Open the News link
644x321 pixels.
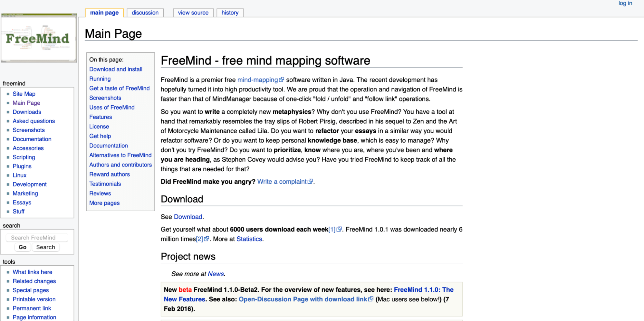tap(216, 274)
